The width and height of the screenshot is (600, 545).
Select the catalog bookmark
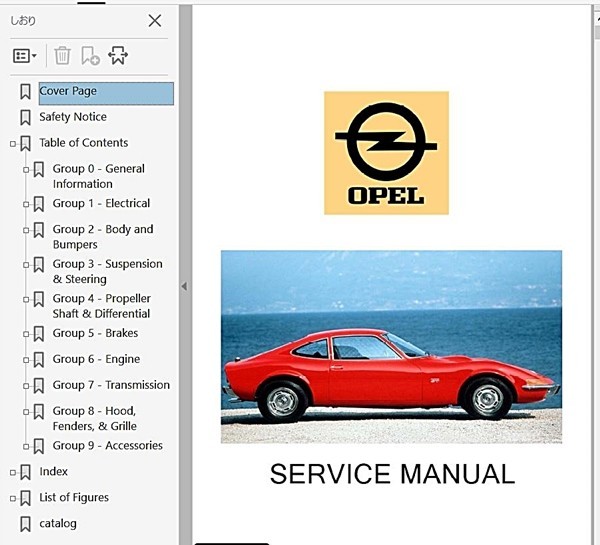[58, 524]
